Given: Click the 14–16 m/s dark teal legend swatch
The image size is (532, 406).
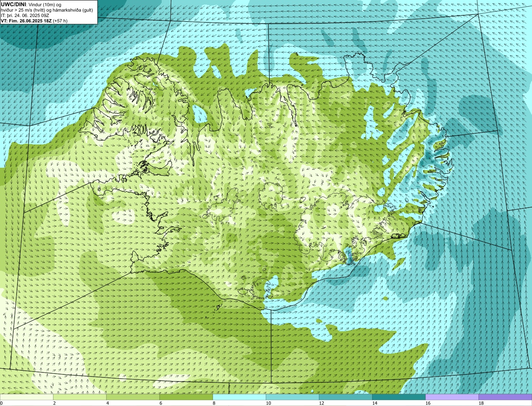Looking at the screenshot, I should [x=399, y=397].
